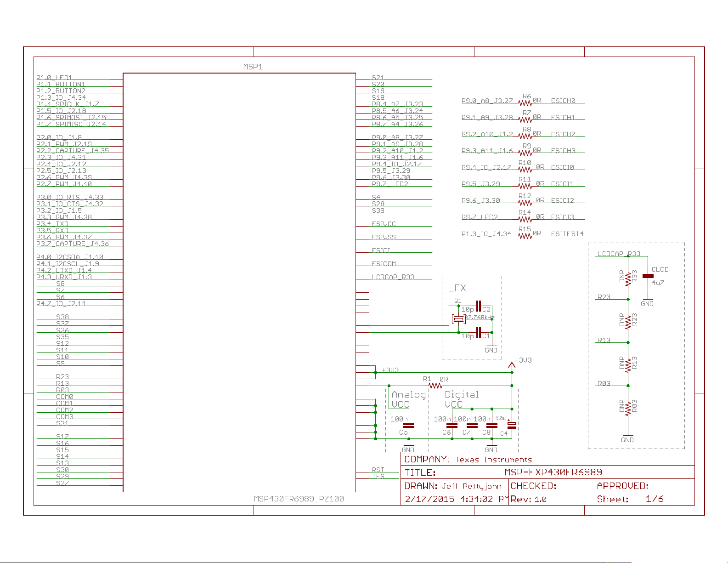Click the ESICOM pin label
The height and width of the screenshot is (563, 728).
click(x=384, y=264)
